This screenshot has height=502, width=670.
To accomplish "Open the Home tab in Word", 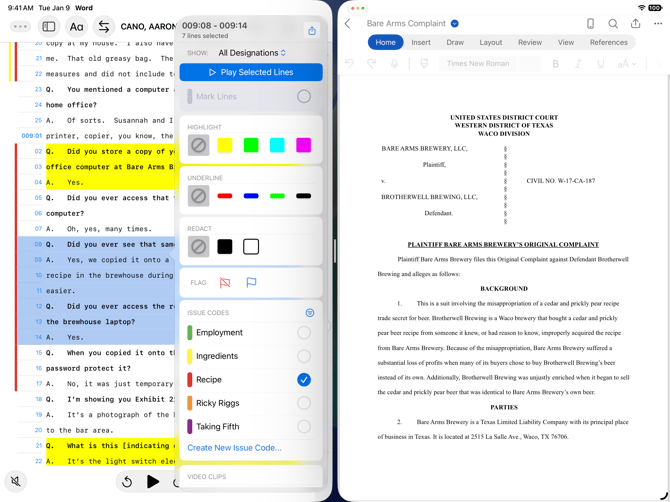I will pyautogui.click(x=385, y=42).
